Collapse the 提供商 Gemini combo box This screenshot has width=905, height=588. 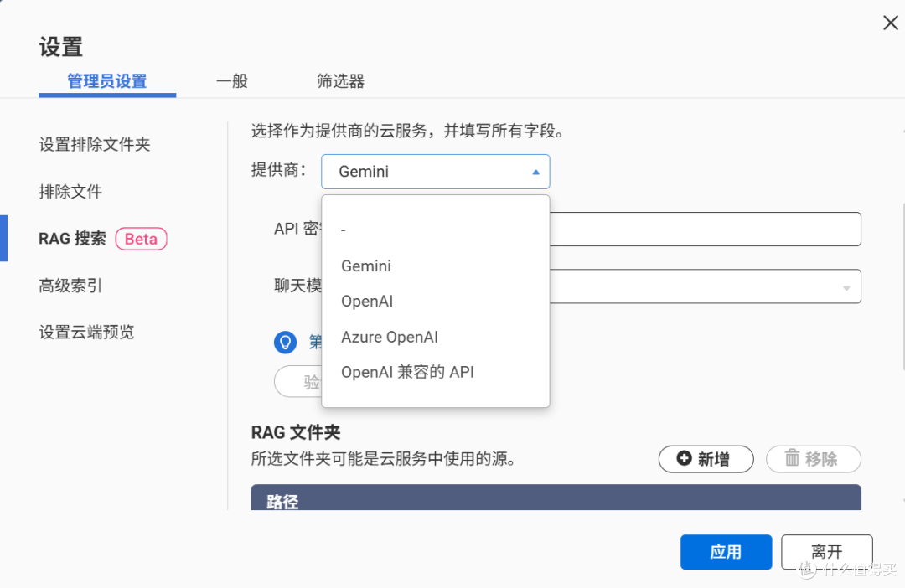pos(435,172)
